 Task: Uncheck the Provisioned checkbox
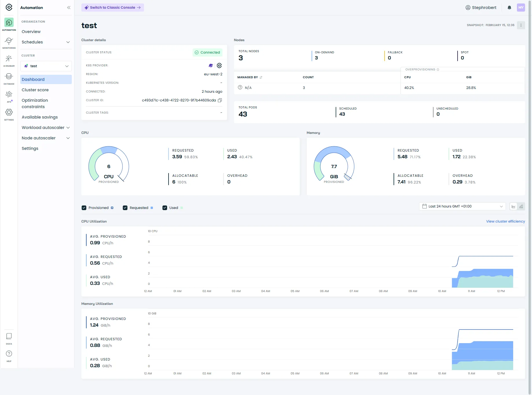[84, 207]
